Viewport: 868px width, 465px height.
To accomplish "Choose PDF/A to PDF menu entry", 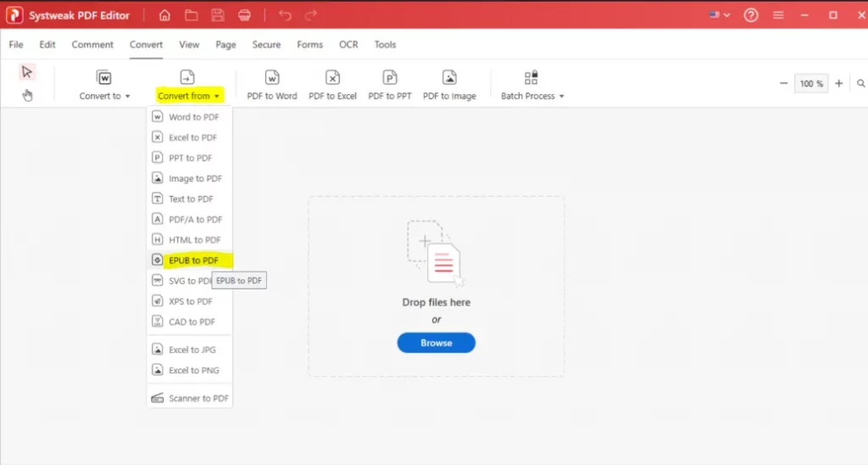I will 190,220.
